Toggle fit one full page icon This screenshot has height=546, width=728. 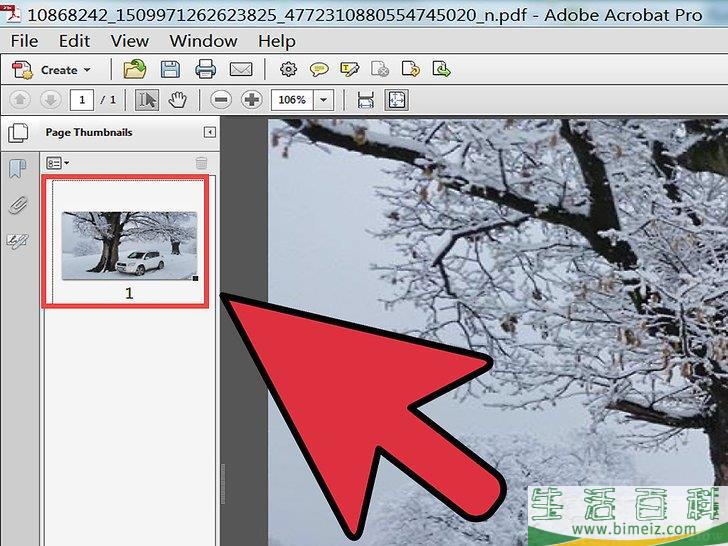396,100
